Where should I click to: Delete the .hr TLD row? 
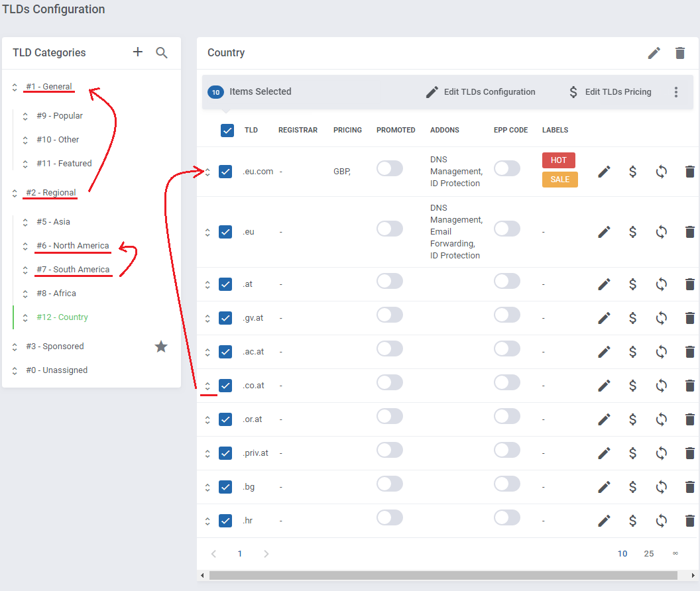(690, 521)
